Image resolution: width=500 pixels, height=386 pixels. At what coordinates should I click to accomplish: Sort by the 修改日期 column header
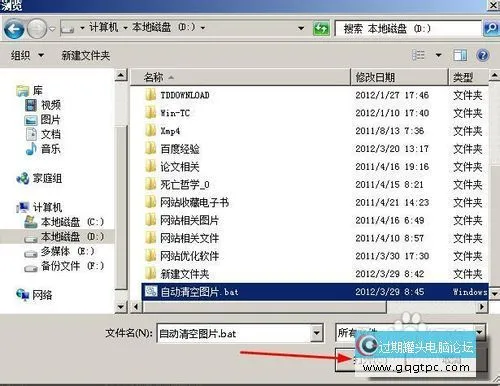coord(399,77)
